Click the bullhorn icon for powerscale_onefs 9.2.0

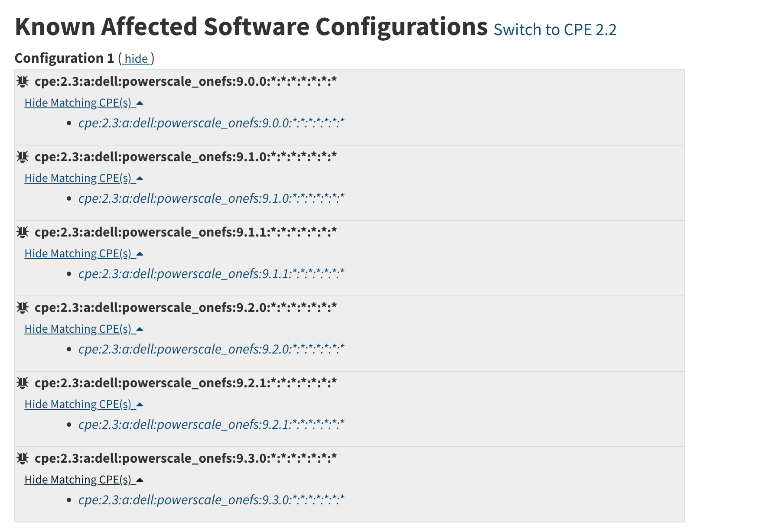(22, 307)
